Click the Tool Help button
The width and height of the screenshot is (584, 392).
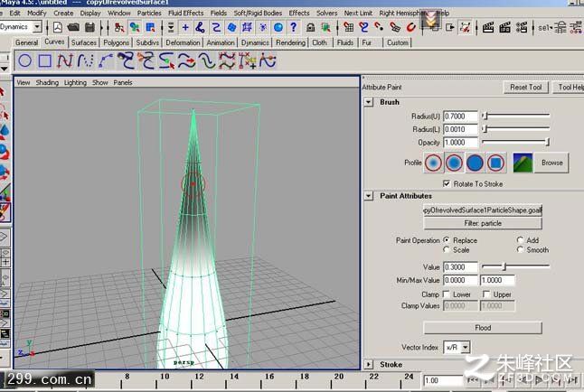click(570, 87)
